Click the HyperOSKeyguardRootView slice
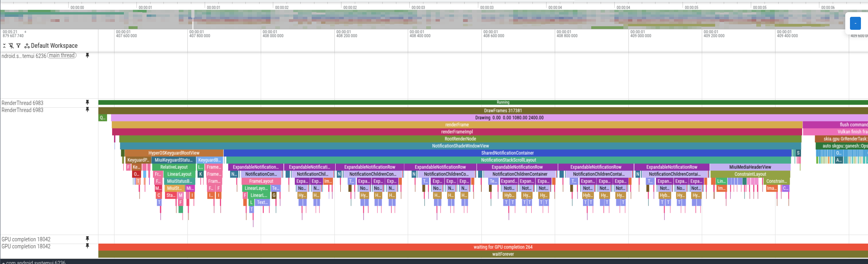The height and width of the screenshot is (264, 868). tap(174, 153)
